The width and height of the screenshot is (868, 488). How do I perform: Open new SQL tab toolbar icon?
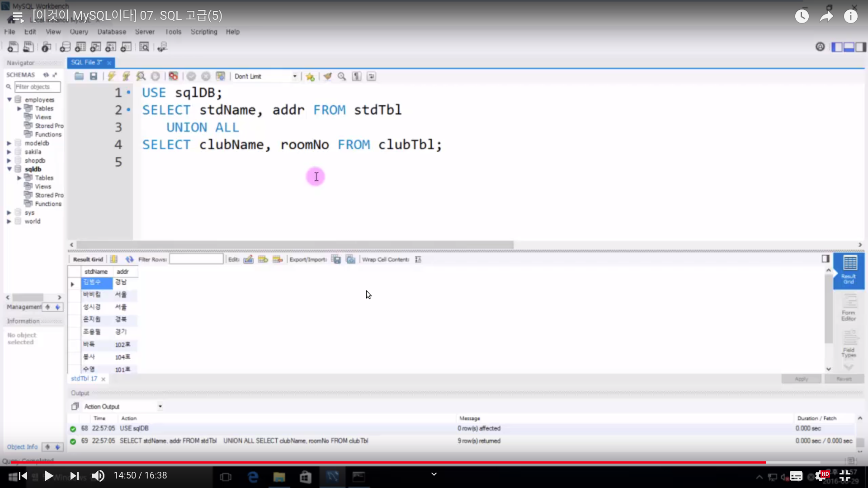tap(13, 47)
